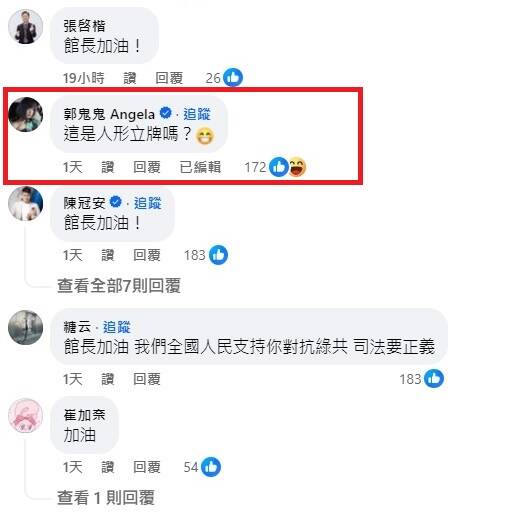The image size is (526, 519).
Task: Open the like reaction icon beside count 54
Action: (211, 467)
